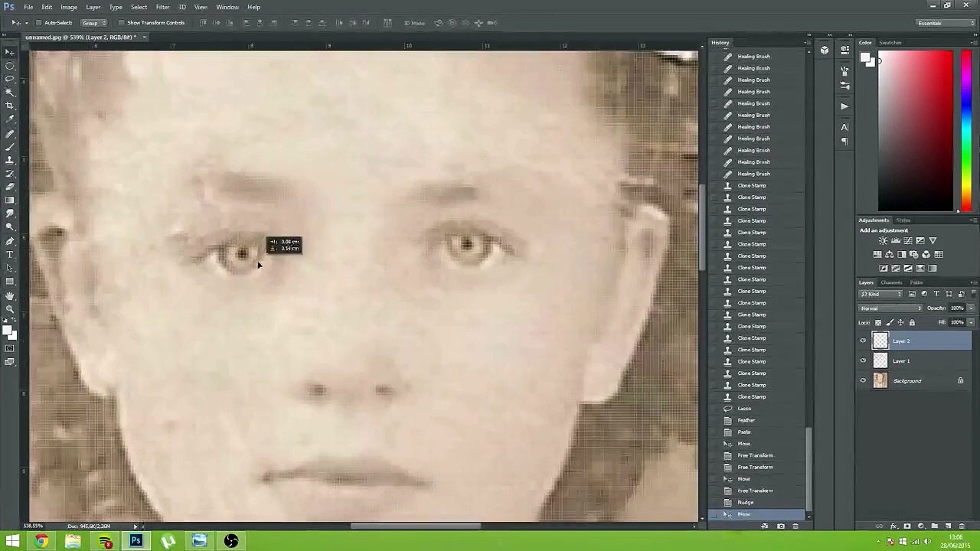This screenshot has height=551, width=980.
Task: Open collapsed Actions panel play icon
Action: pyautogui.click(x=844, y=106)
